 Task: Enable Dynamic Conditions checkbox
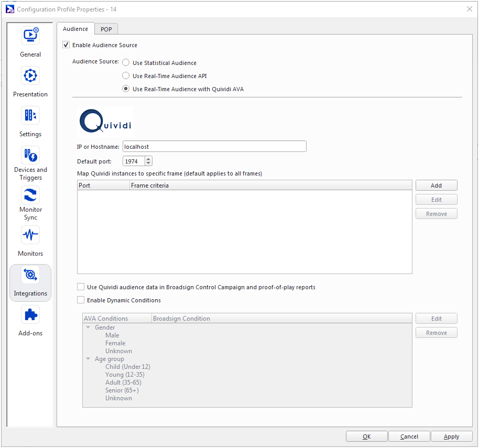point(81,300)
